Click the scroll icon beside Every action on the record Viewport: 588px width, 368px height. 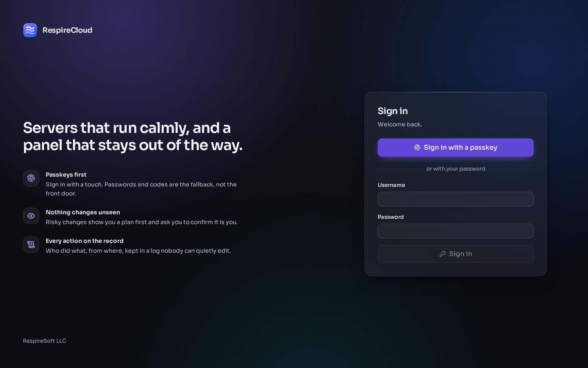coord(31,245)
